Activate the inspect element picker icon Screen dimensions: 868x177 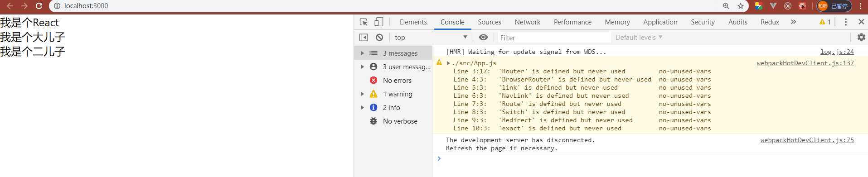[x=364, y=22]
